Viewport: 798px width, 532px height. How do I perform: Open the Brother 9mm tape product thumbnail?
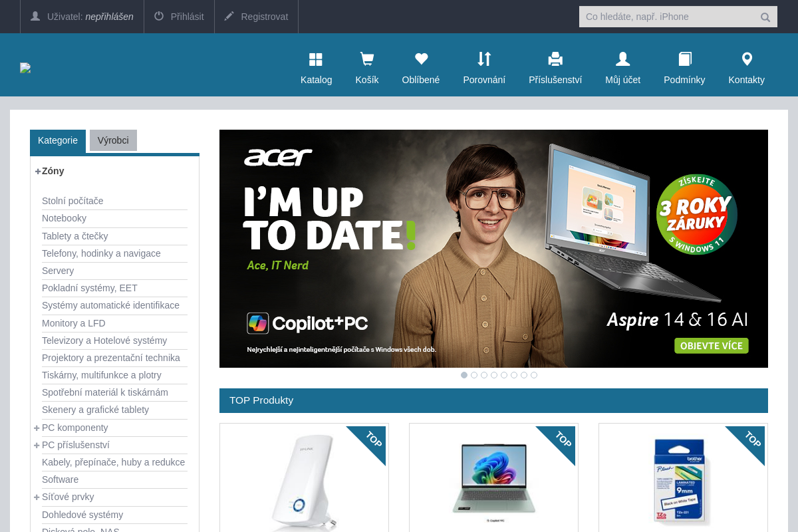682,480
